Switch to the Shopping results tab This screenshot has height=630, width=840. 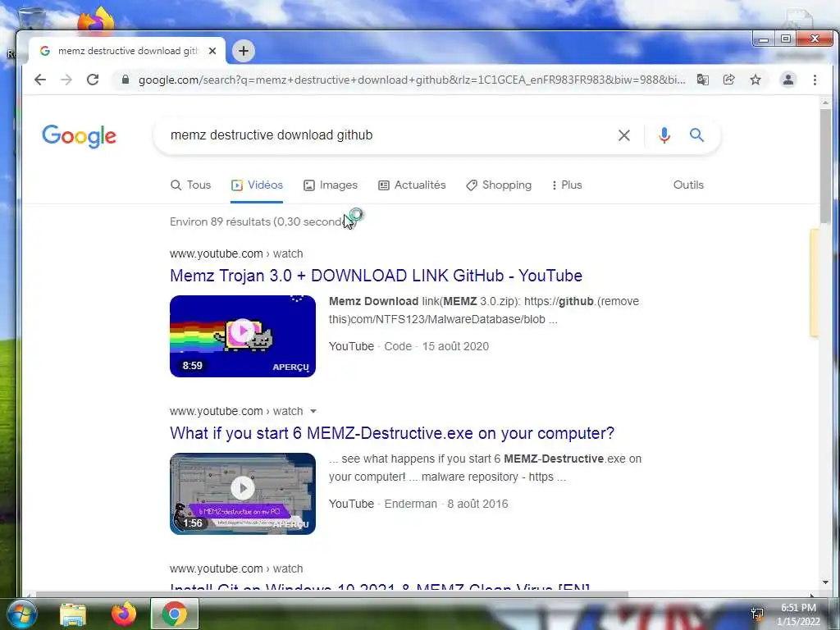(499, 185)
